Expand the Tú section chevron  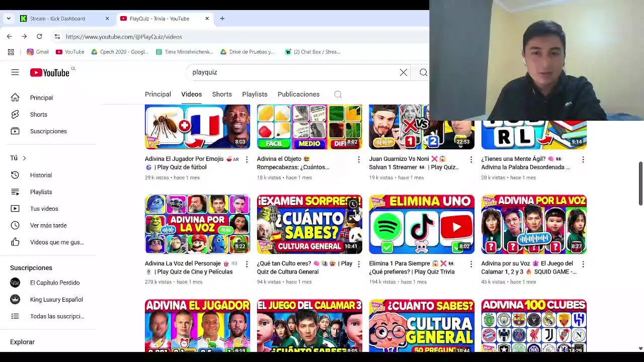click(x=24, y=158)
